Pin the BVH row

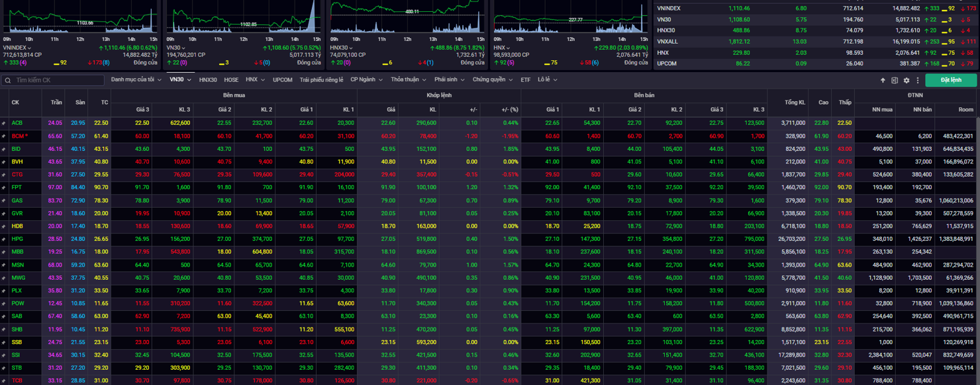(3, 162)
